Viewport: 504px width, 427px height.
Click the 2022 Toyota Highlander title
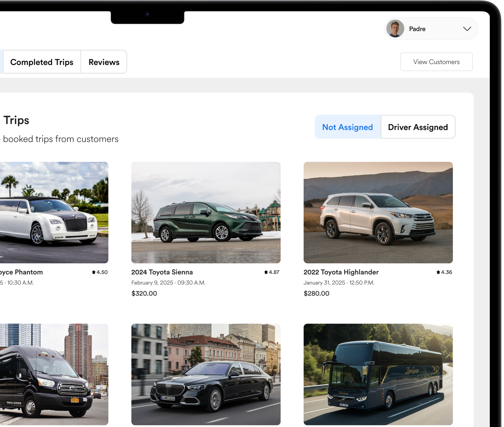(x=341, y=272)
